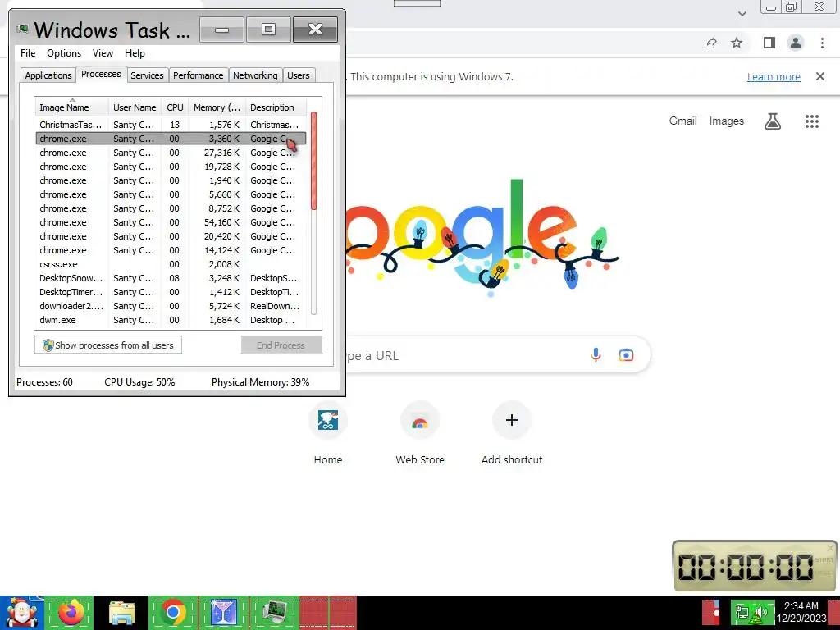Sort processes by Image Name column
840x630 pixels.
tap(72, 107)
